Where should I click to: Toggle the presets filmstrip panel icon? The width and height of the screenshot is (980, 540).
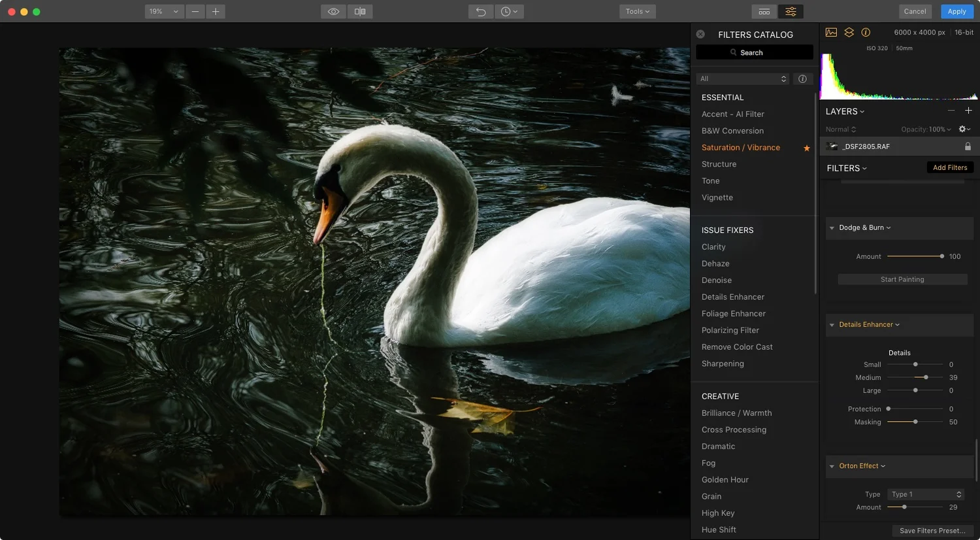click(x=764, y=12)
